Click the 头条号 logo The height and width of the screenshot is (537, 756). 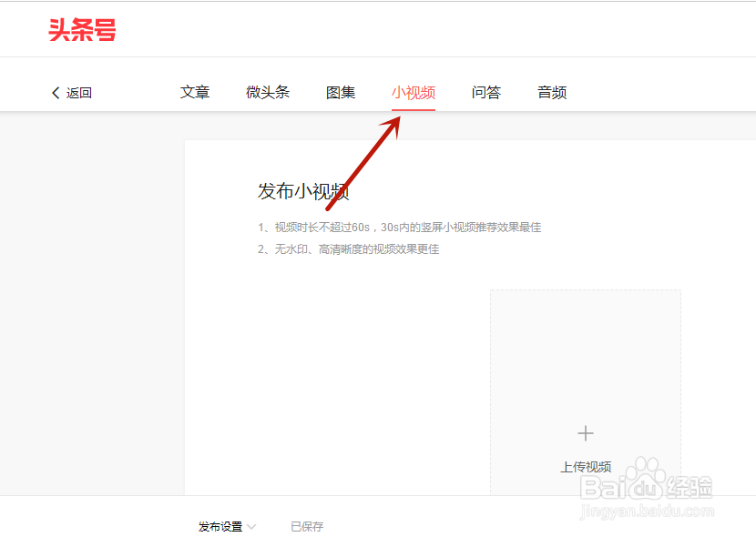tap(83, 30)
